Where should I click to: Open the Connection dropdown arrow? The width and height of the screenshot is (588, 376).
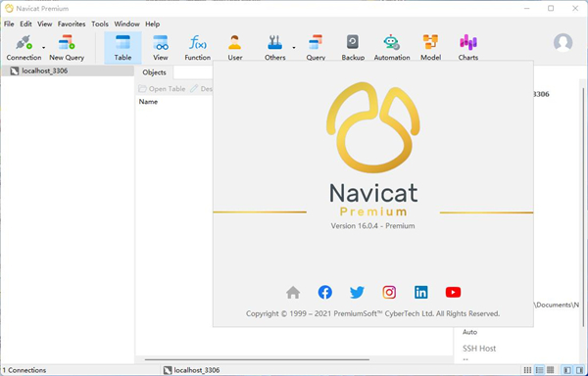click(x=43, y=48)
